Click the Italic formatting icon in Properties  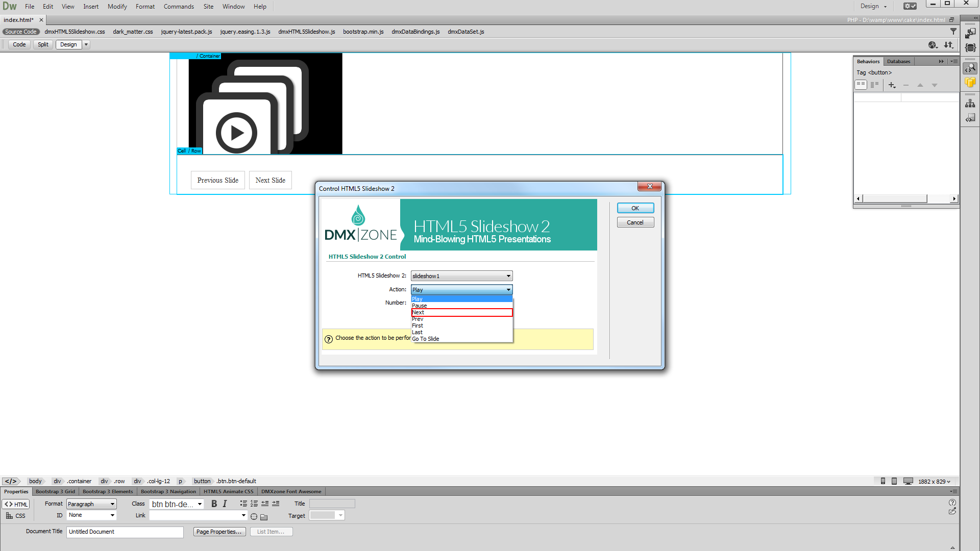coord(225,504)
